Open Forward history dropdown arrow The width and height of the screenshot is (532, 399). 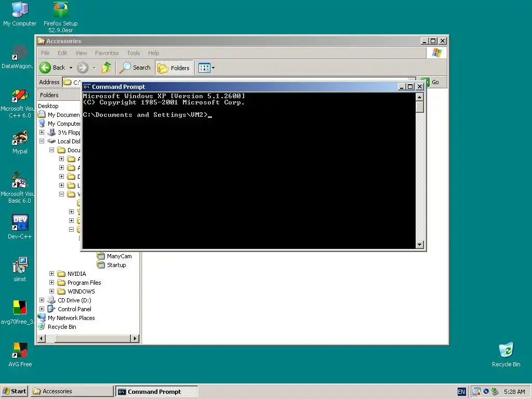click(95, 68)
